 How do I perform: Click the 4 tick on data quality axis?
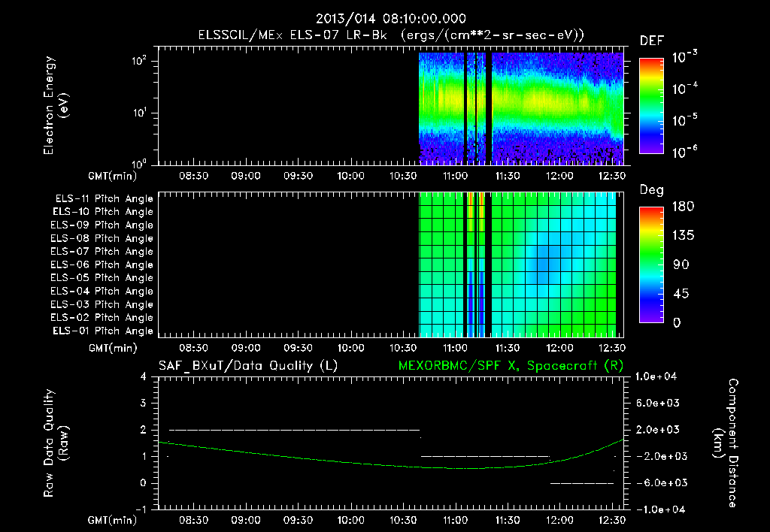[x=144, y=377]
